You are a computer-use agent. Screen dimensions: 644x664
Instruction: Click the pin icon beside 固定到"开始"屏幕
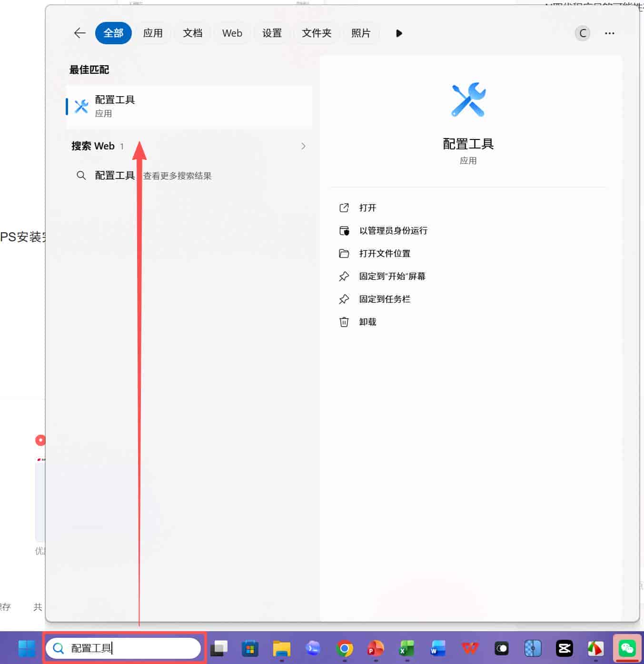tap(344, 277)
